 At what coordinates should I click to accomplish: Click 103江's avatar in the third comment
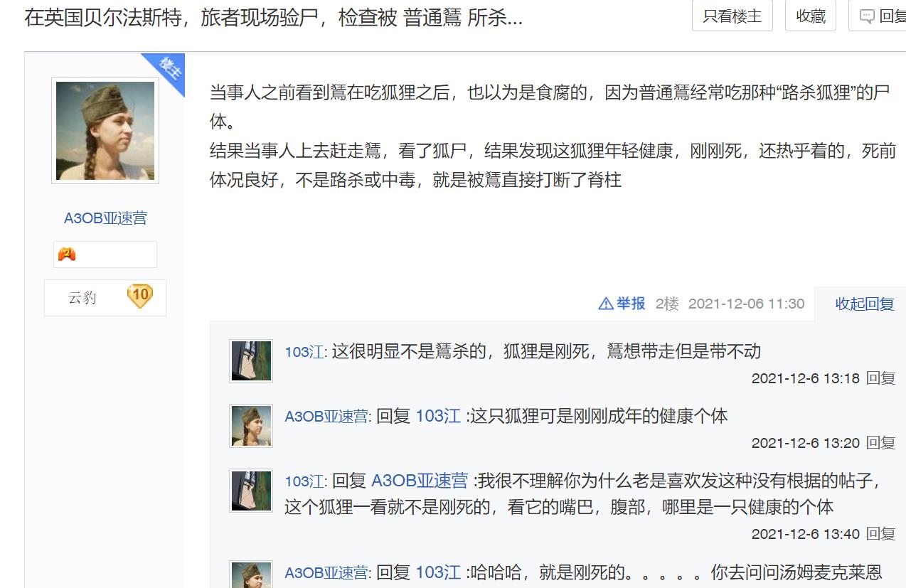251,491
